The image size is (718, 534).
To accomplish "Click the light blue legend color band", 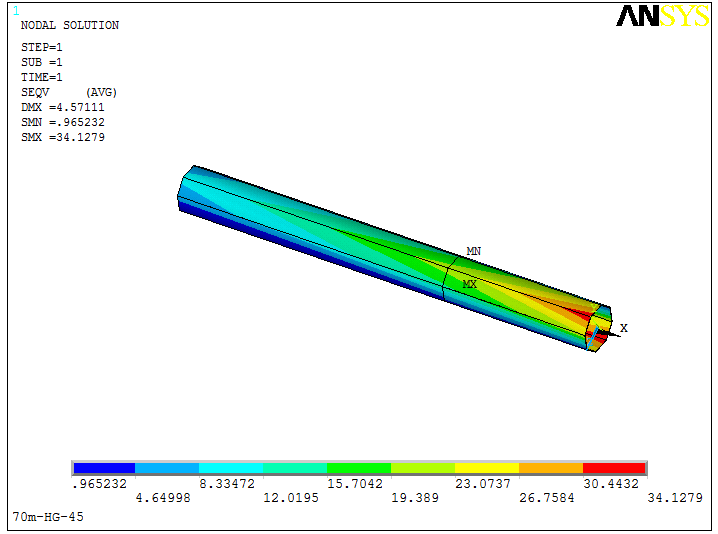I will click(167, 468).
